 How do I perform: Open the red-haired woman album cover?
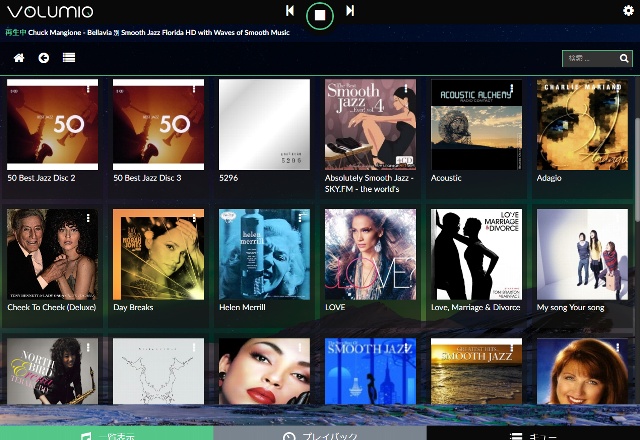point(582,371)
